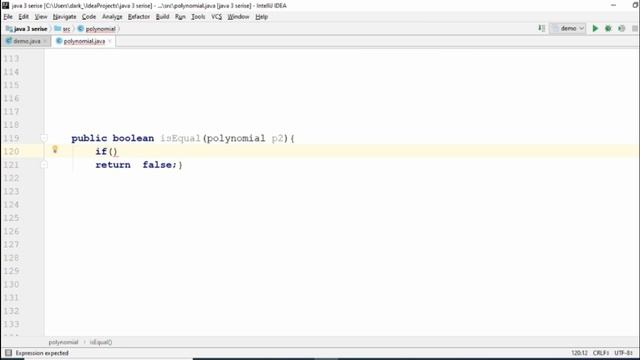
Task: Click the 'Expression expected' status message
Action: (x=42, y=353)
